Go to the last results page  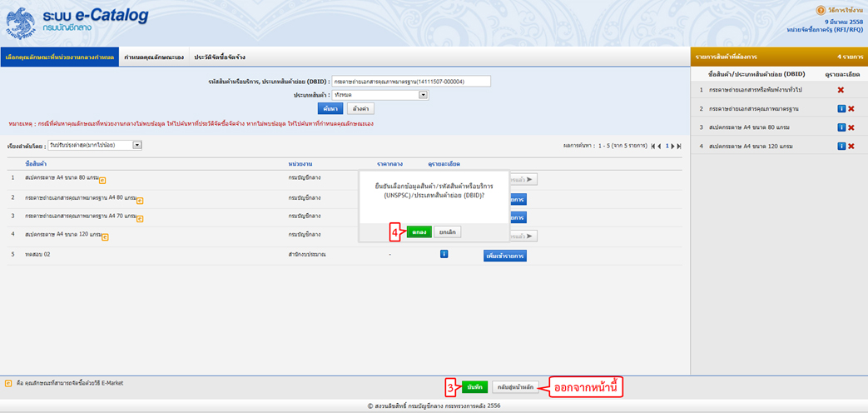(679, 146)
